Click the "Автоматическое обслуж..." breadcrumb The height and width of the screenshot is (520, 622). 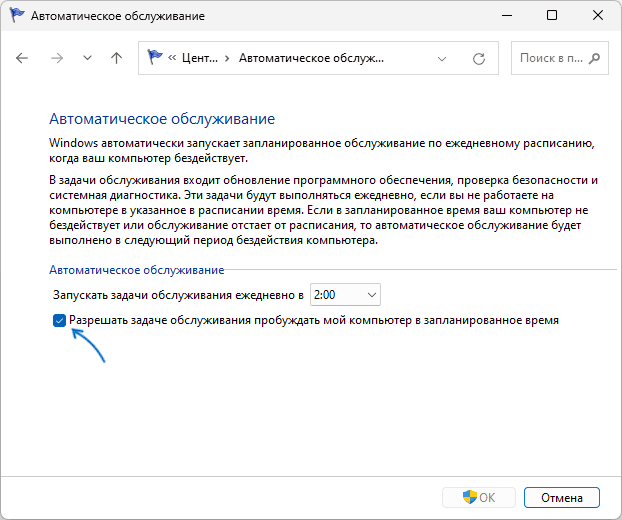[x=311, y=58]
